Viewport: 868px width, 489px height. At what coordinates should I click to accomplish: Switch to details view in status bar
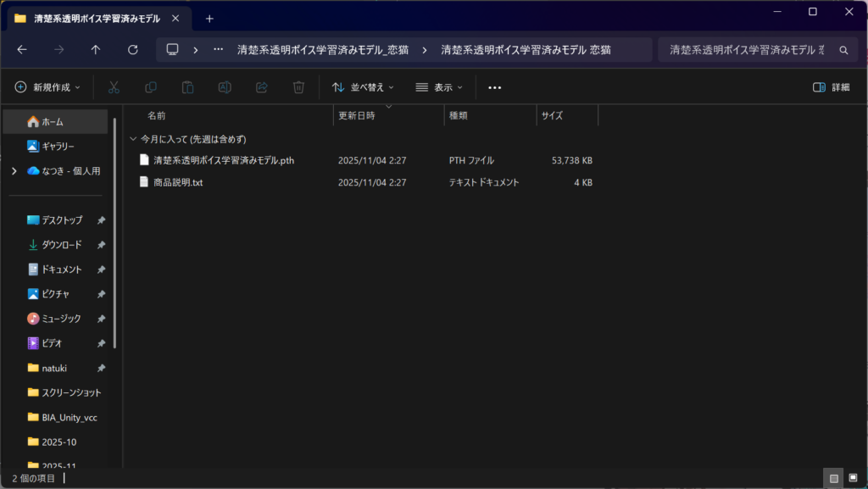(x=833, y=479)
